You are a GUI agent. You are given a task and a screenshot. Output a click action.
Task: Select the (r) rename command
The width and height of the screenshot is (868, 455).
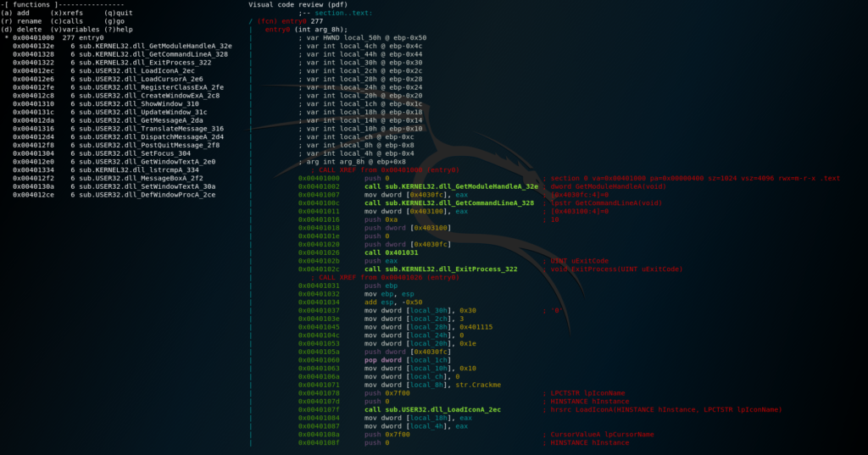click(22, 21)
